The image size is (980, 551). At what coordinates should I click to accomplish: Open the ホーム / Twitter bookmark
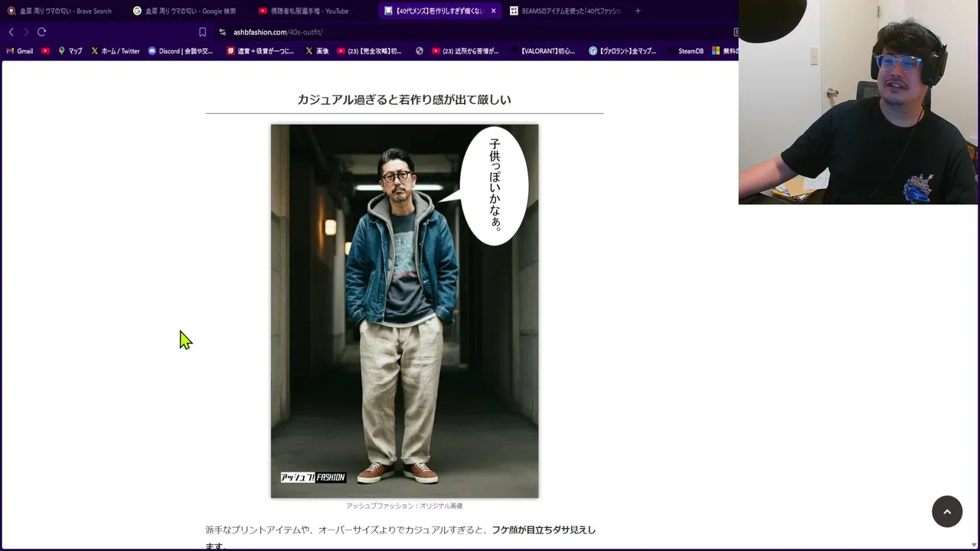click(x=116, y=51)
